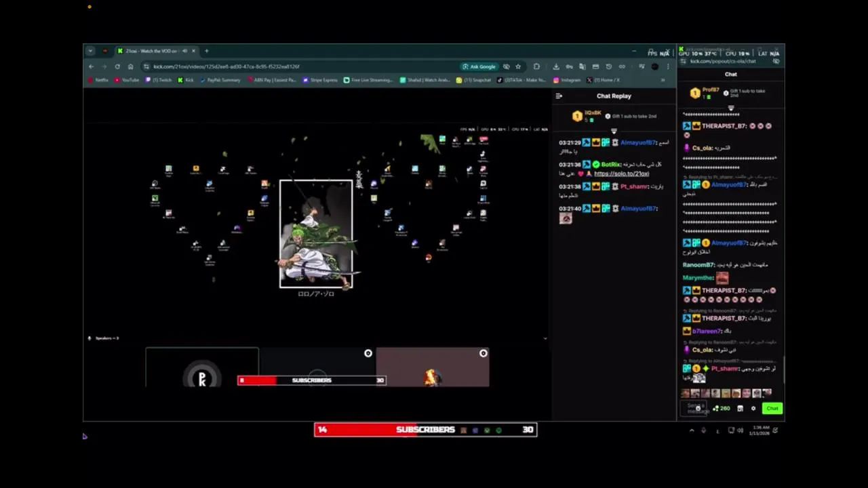Screen dimensions: 868x488
Task: Open the notification center icon
Action: tap(776, 430)
